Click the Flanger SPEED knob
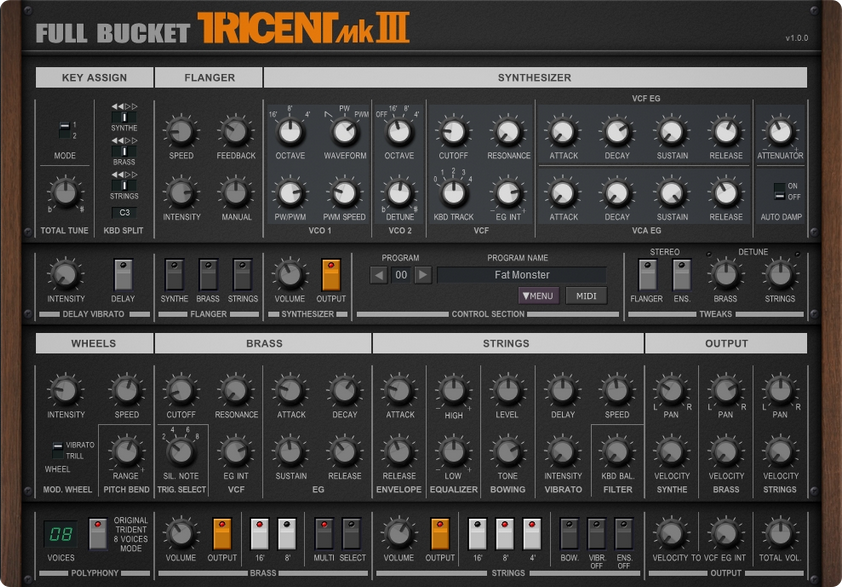The width and height of the screenshot is (842, 587). click(x=181, y=132)
